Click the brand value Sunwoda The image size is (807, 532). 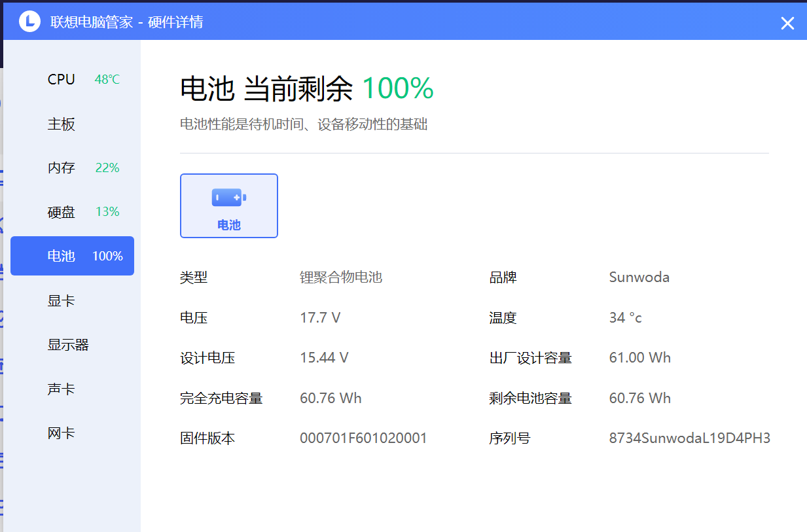click(639, 277)
